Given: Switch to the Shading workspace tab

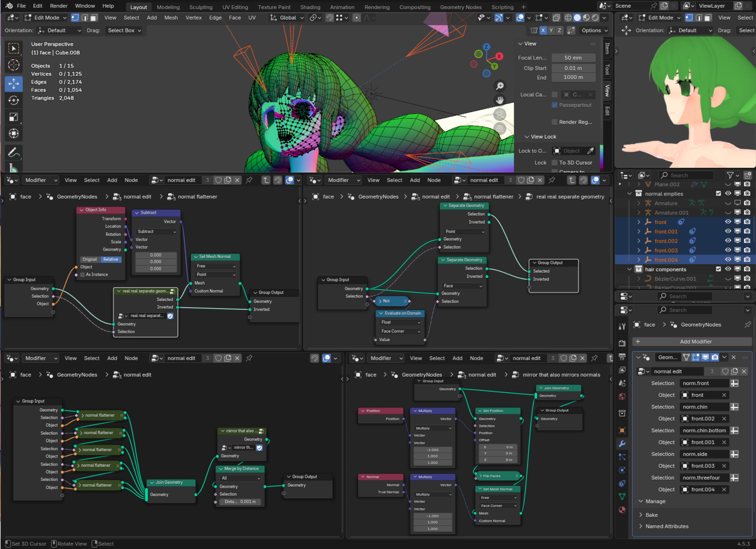Looking at the screenshot, I should 310,7.
